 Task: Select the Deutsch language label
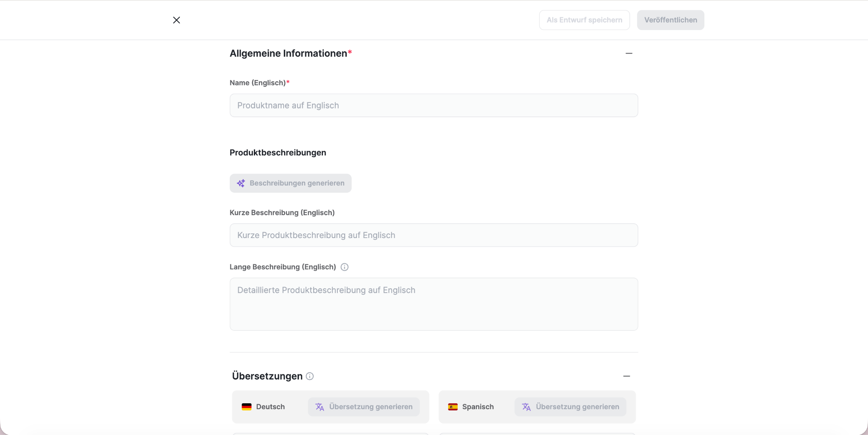click(270, 407)
